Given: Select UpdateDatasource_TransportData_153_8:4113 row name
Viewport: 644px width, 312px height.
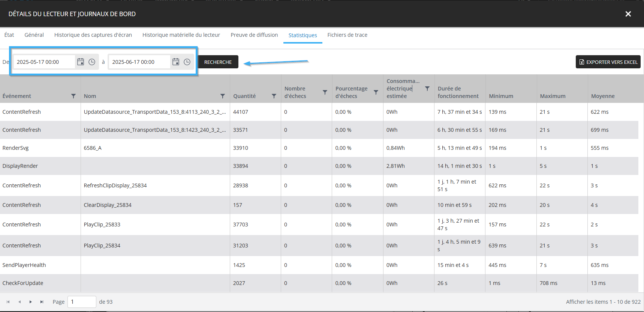Looking at the screenshot, I should [x=155, y=112].
